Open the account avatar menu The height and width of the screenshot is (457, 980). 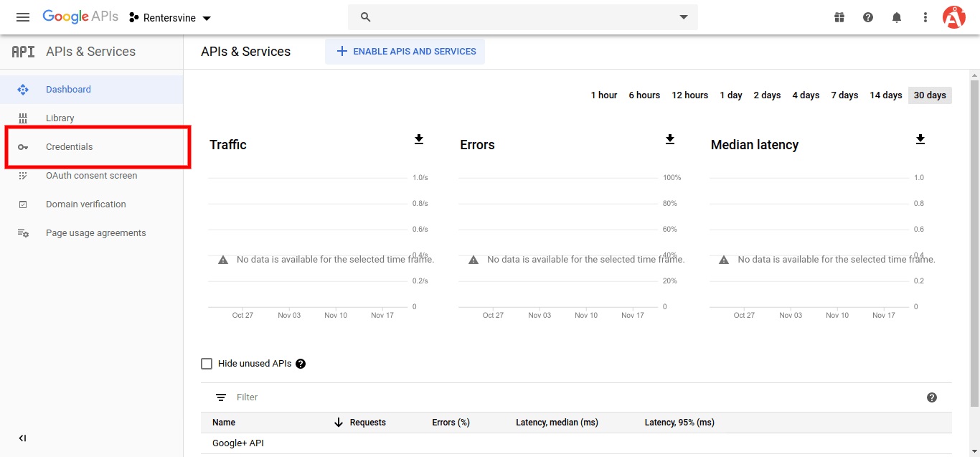[954, 17]
